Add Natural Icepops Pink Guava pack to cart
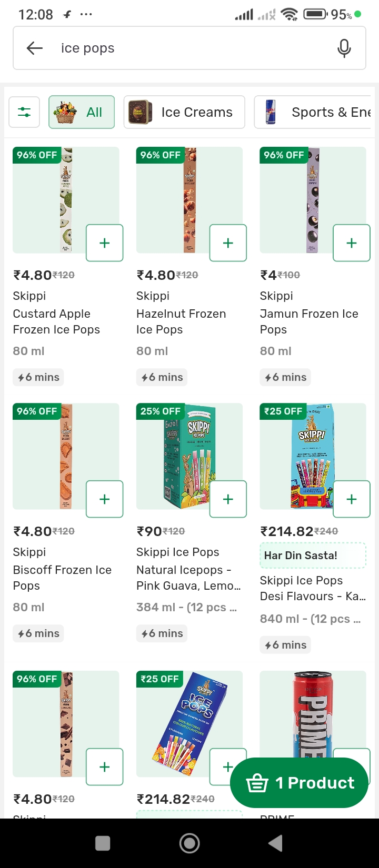This screenshot has width=379, height=868. click(228, 499)
